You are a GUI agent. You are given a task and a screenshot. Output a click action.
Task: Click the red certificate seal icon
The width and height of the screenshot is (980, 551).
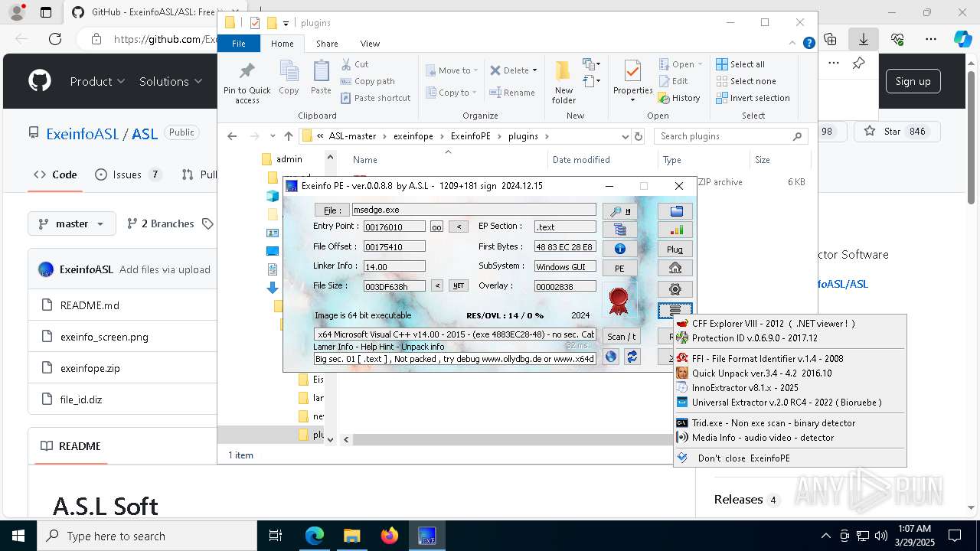point(619,299)
